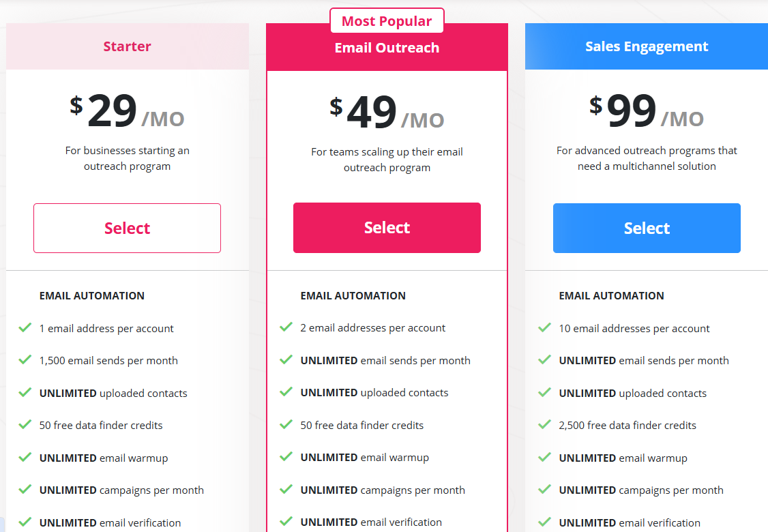Toggle the check on Email Outreach's "UNLIMITED email verification"
768x532 pixels.
coord(285,522)
